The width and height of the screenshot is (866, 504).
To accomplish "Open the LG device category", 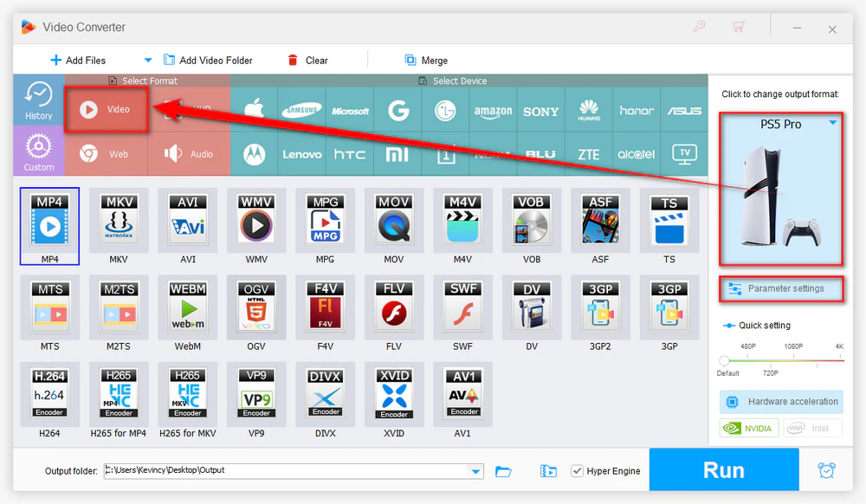I will 445,109.
